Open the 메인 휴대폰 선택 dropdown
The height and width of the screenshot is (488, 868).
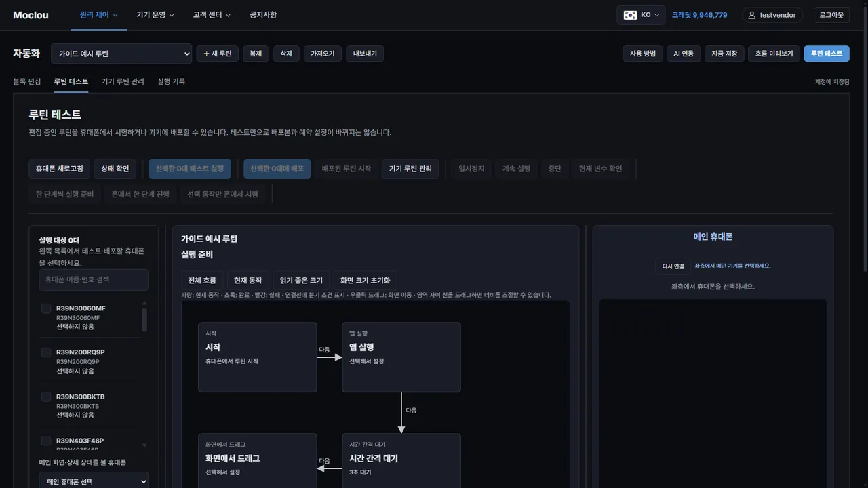point(94,481)
